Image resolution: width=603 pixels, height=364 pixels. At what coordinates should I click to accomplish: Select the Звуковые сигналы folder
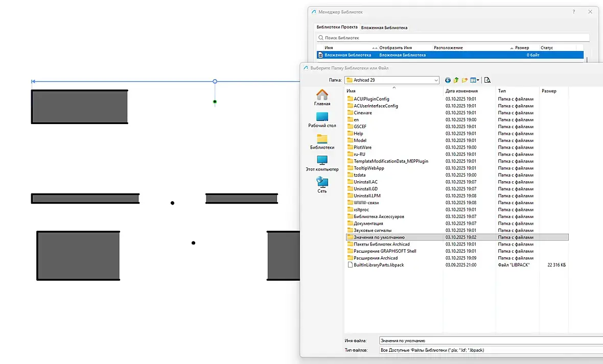coord(369,230)
